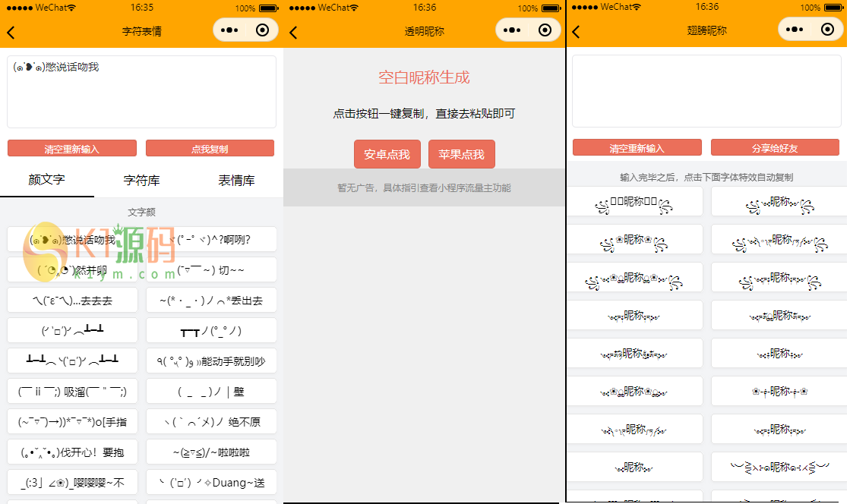
Task: Select the 绝不原 kaomoji
Action: click(211, 421)
